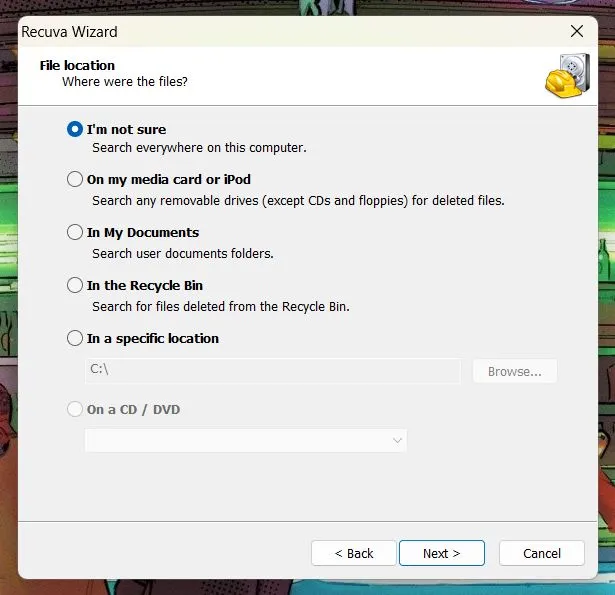Click "Search user documents folders." text
The image size is (615, 595).
[183, 254]
